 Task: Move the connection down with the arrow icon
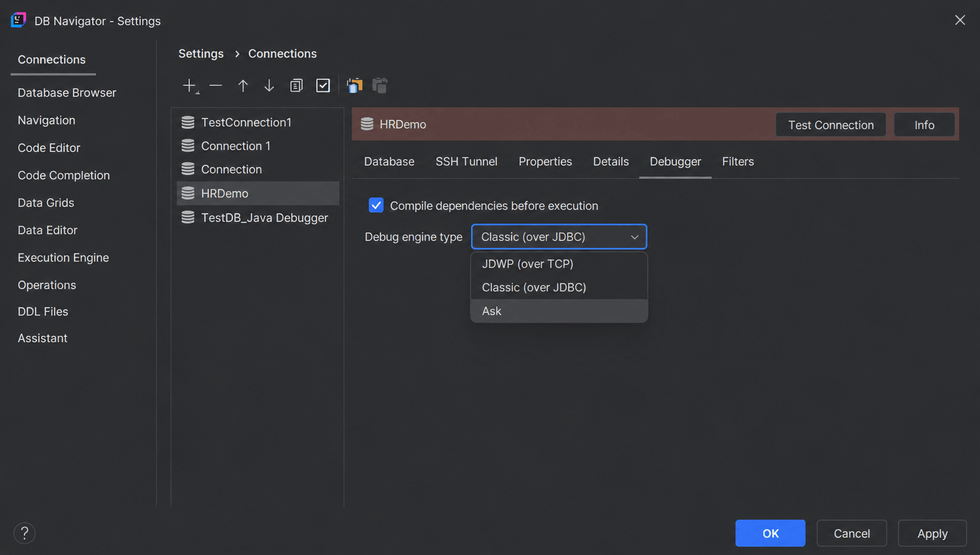pyautogui.click(x=269, y=86)
